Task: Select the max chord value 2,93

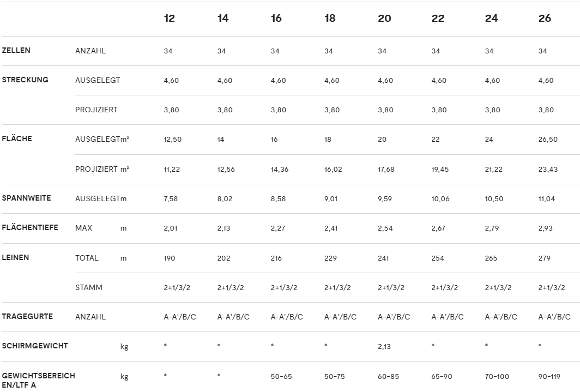Action: coord(545,228)
